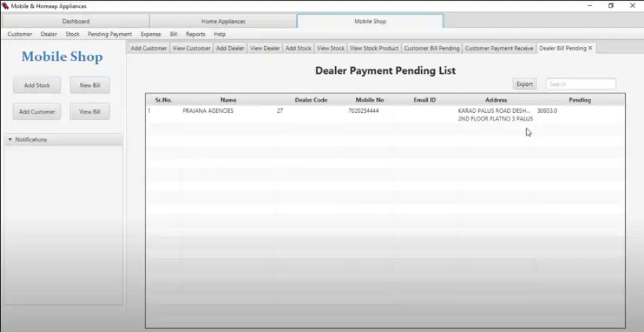Switch to the Home Appliances tab
Screen dimensions: 644x332
pyautogui.click(x=223, y=21)
